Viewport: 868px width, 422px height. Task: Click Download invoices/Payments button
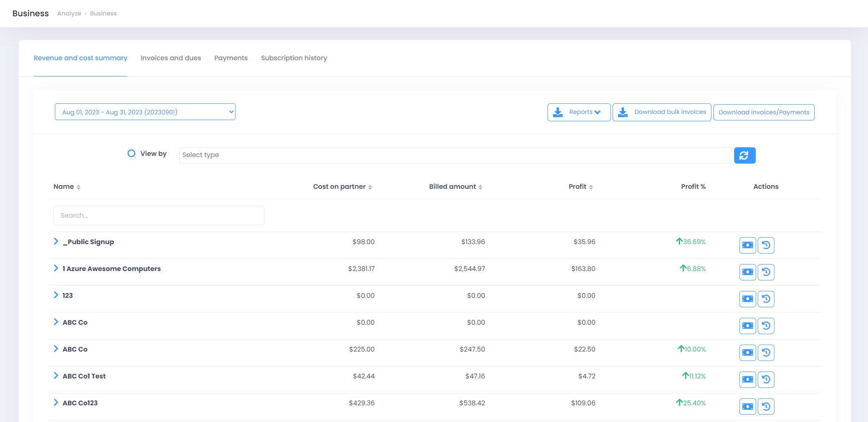pos(764,112)
